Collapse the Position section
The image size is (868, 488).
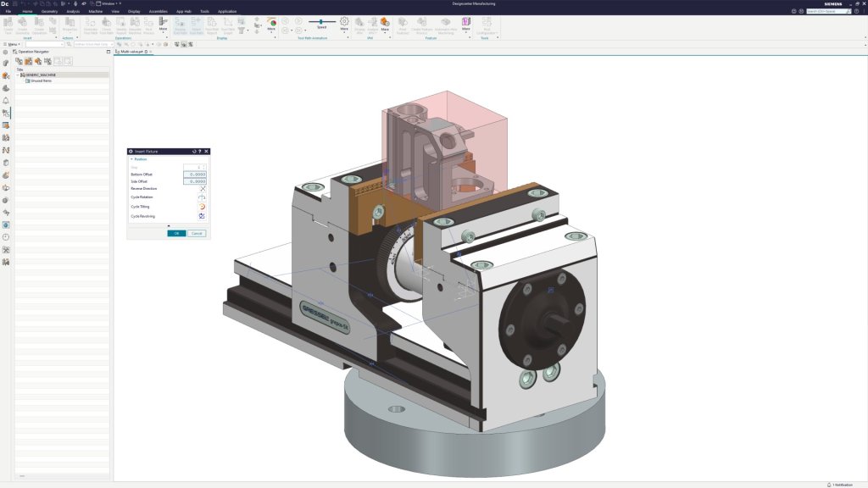[131, 158]
